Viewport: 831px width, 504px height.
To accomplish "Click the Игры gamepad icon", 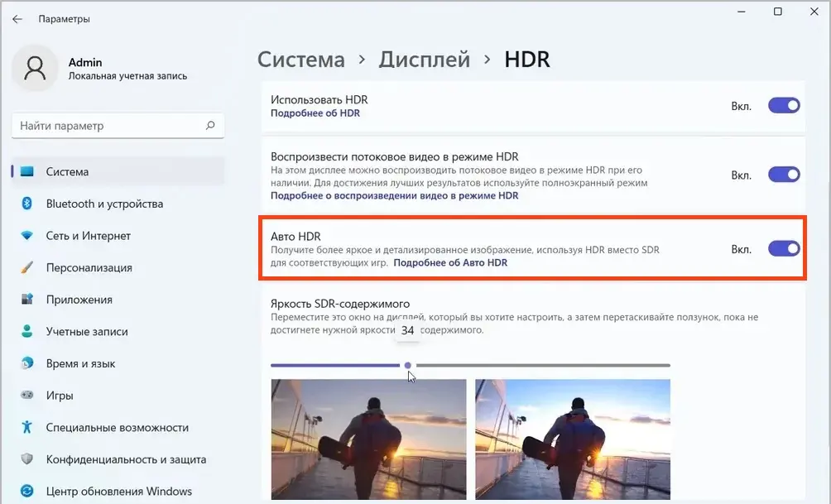I will click(26, 396).
